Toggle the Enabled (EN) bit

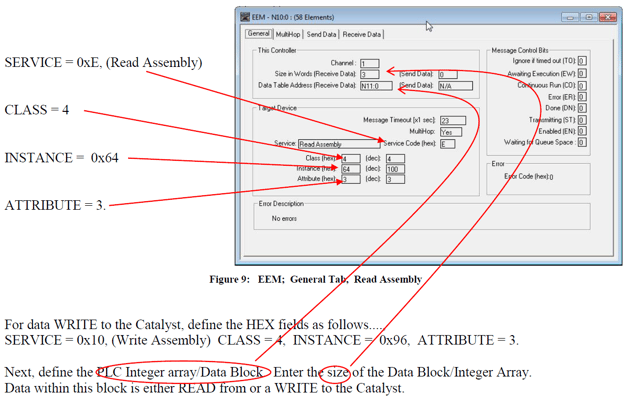(x=582, y=131)
